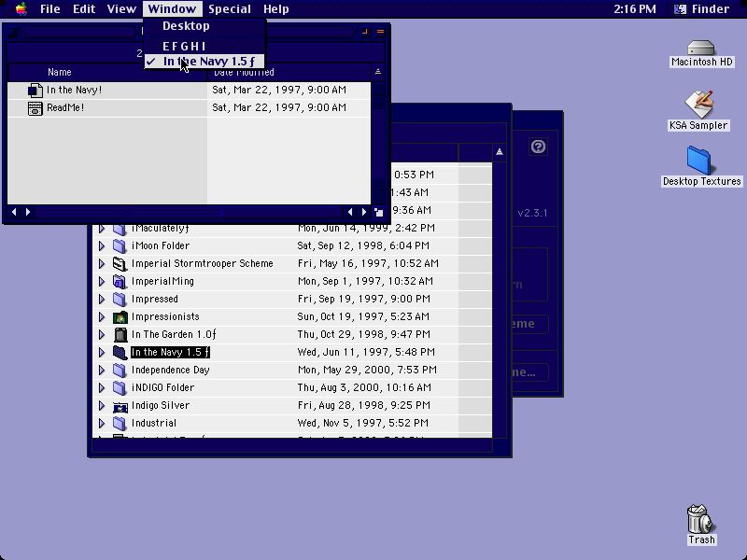
Task: Expand the Impressed folder
Action: (102, 300)
